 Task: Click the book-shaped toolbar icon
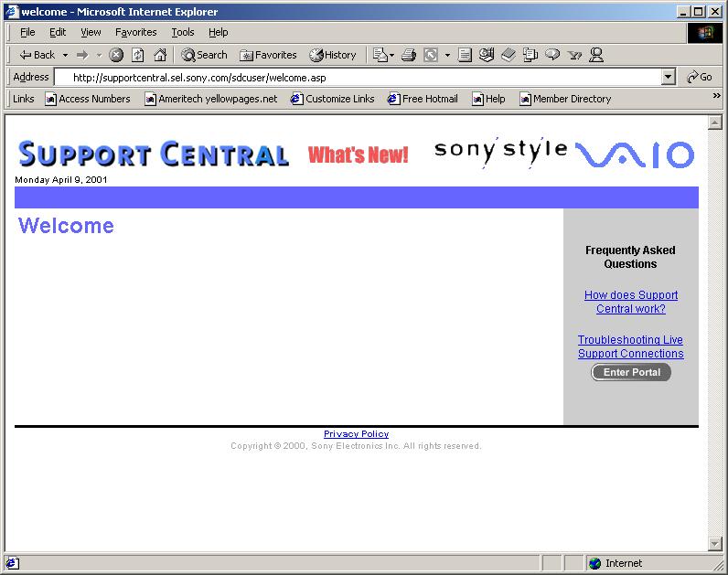coord(509,55)
